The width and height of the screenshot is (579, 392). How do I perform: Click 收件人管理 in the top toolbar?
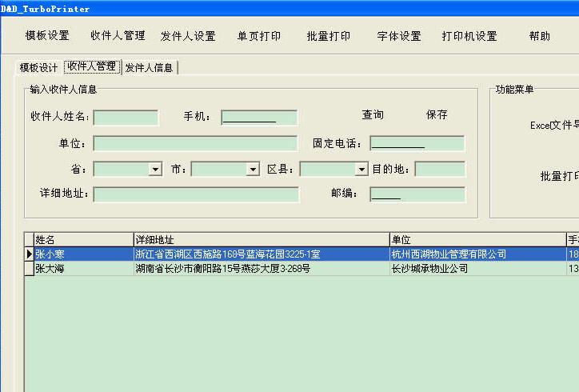coord(118,36)
